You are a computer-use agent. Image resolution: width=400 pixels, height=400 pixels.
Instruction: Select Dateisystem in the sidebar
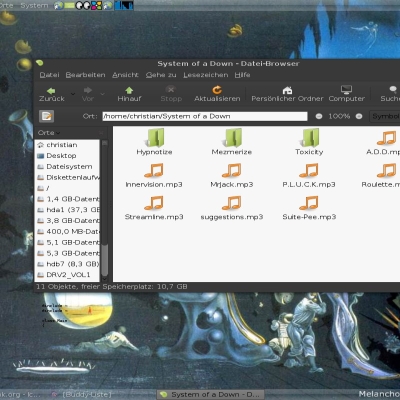point(67,166)
